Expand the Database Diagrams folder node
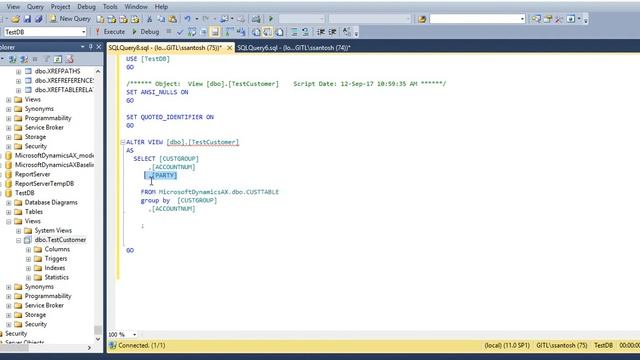 (9, 203)
